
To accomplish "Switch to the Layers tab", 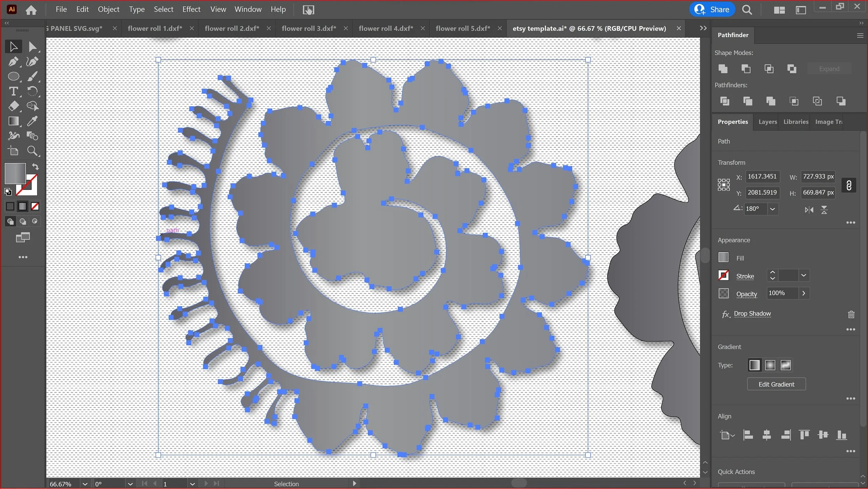I will [767, 122].
